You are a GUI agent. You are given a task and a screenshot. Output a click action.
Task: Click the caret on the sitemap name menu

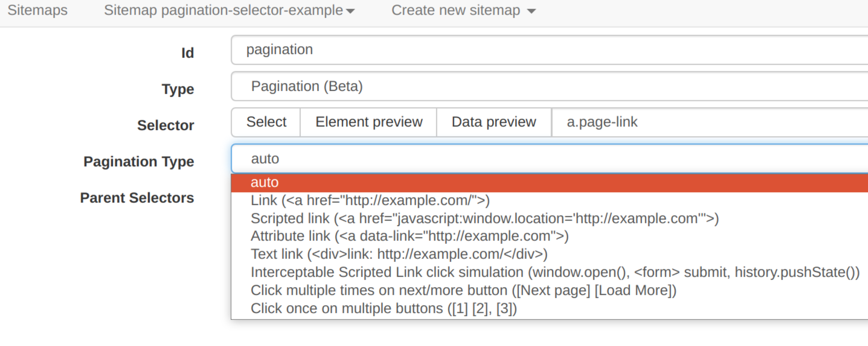[350, 11]
